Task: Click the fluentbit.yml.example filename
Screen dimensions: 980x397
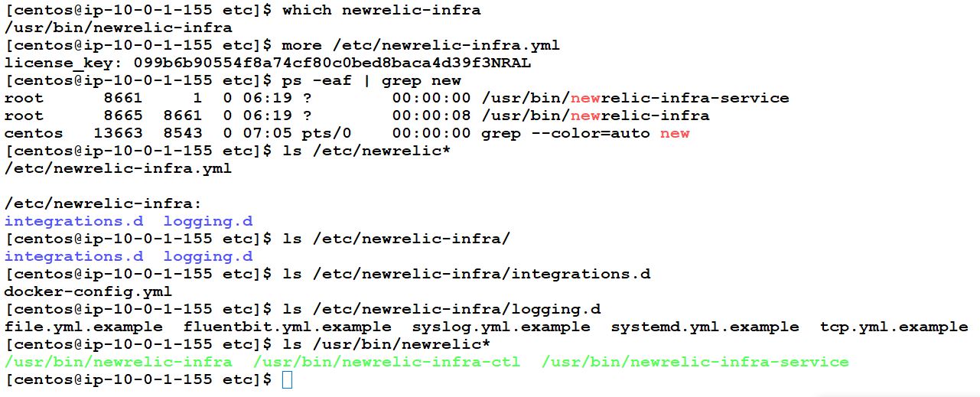Action: 287,327
